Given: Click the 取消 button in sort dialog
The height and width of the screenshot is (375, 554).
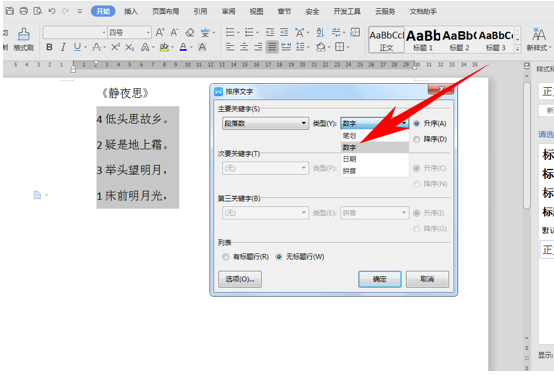Looking at the screenshot, I should 427,279.
